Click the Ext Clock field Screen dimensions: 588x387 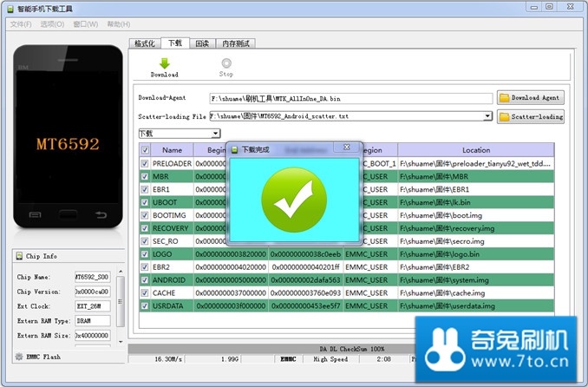tap(93, 306)
